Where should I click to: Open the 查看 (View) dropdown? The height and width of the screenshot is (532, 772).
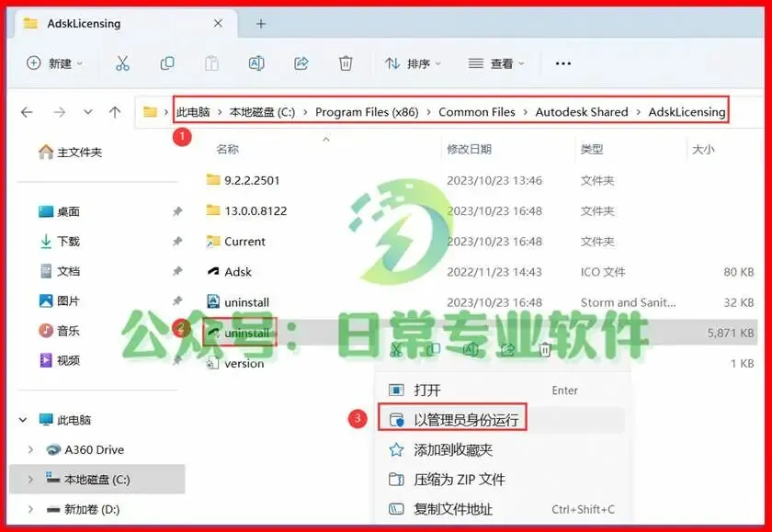tap(496, 63)
